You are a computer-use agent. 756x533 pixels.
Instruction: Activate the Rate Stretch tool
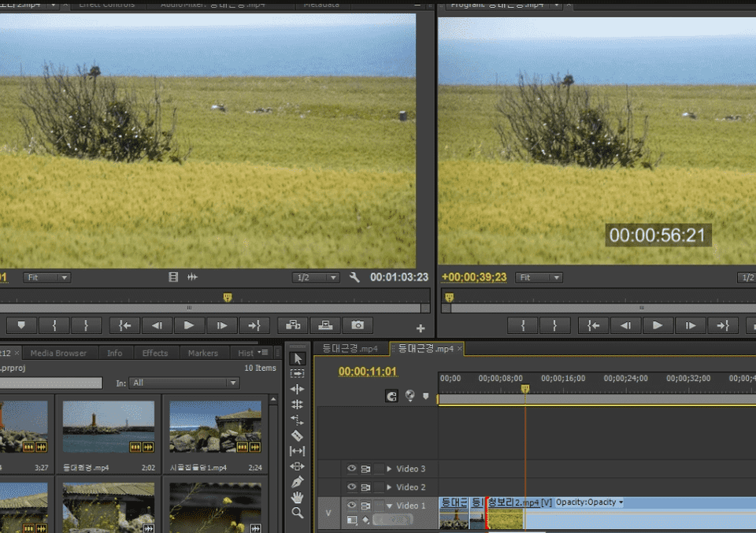point(298,420)
